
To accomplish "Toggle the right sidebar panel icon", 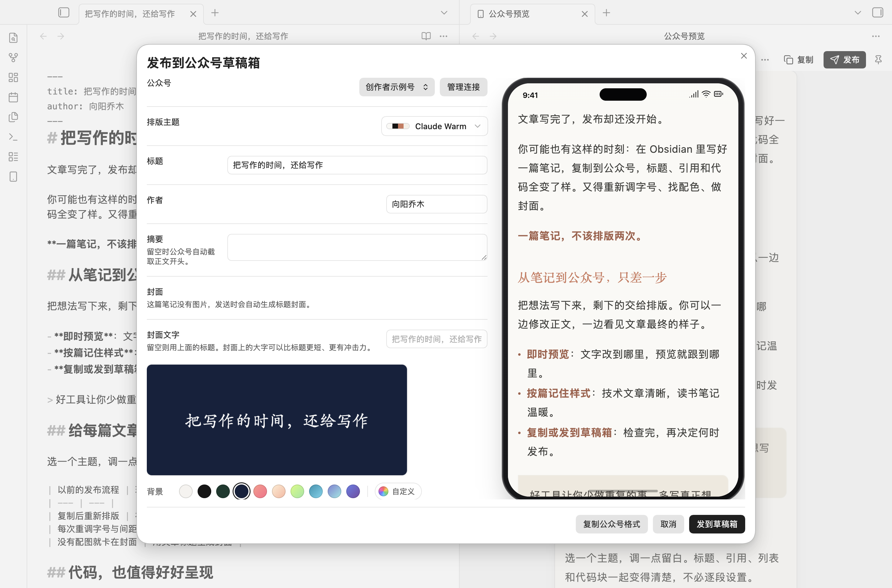I will (x=877, y=13).
